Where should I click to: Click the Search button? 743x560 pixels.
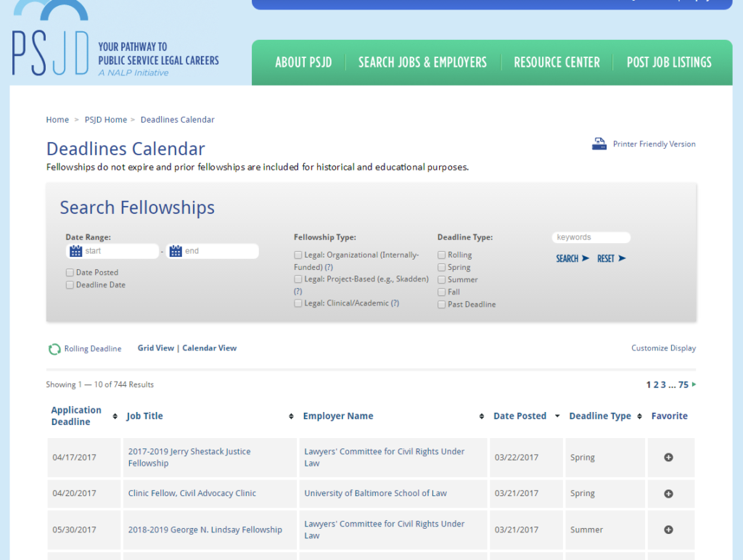[x=572, y=258]
